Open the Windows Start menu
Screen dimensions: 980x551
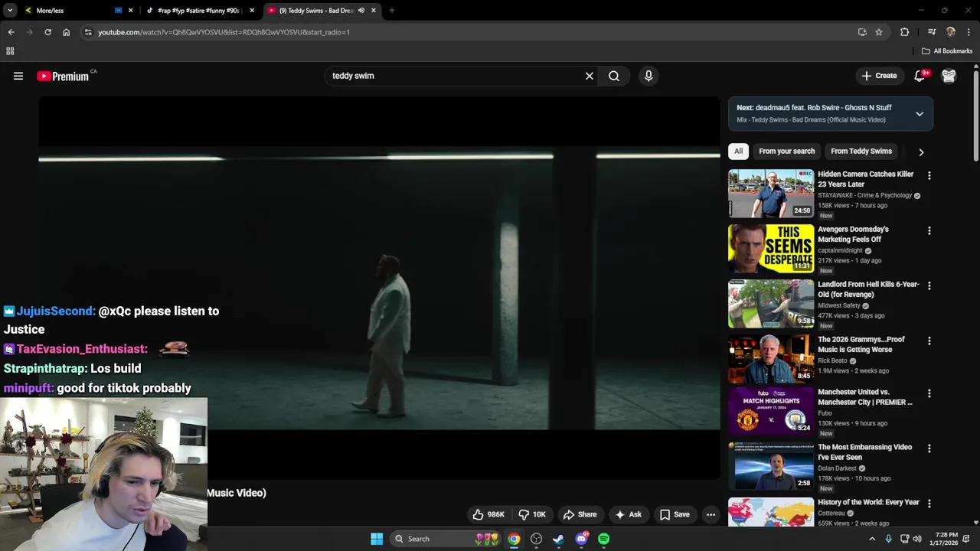pyautogui.click(x=377, y=539)
